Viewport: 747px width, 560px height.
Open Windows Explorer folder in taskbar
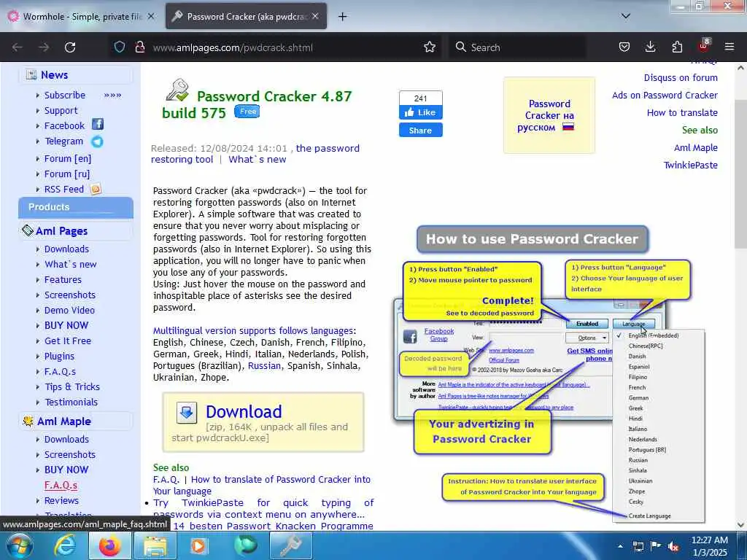pyautogui.click(x=156, y=545)
